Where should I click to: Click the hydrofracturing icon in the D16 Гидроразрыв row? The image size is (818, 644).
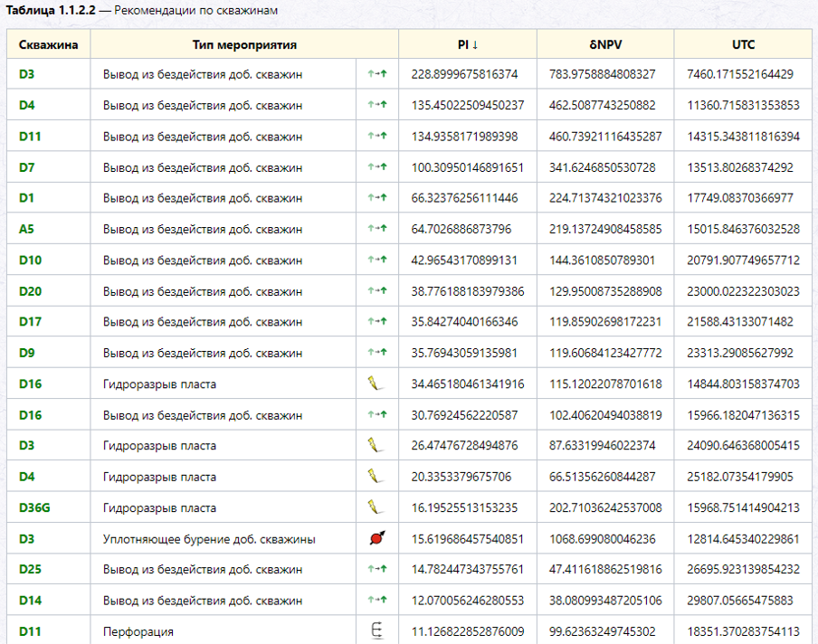(376, 384)
